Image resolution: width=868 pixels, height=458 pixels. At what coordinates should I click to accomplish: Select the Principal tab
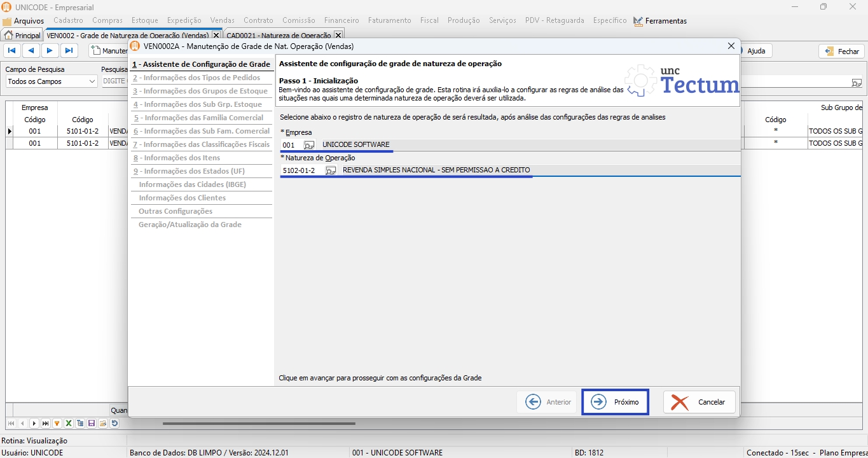tap(22, 36)
